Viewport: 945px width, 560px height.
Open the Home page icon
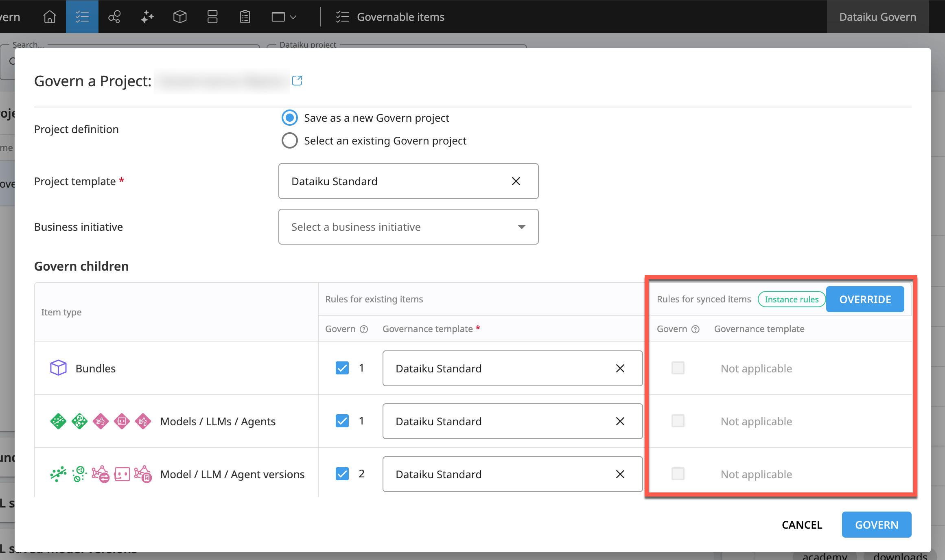(50, 17)
